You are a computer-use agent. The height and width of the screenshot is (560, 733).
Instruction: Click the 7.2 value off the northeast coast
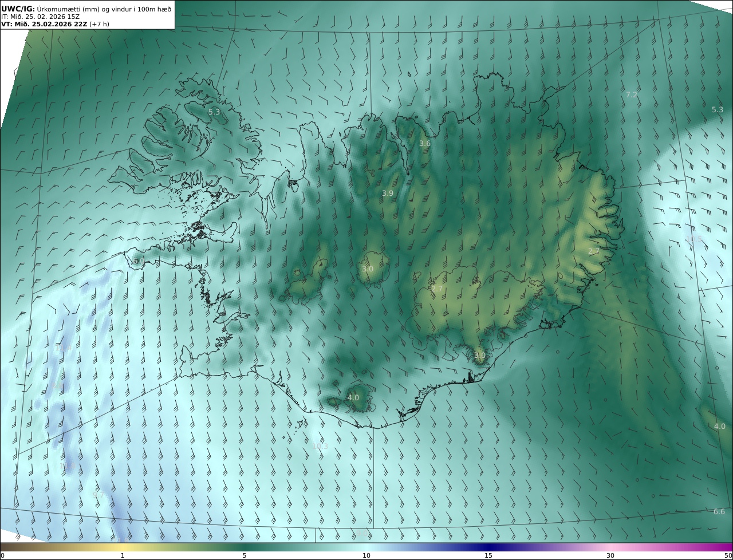pyautogui.click(x=632, y=95)
